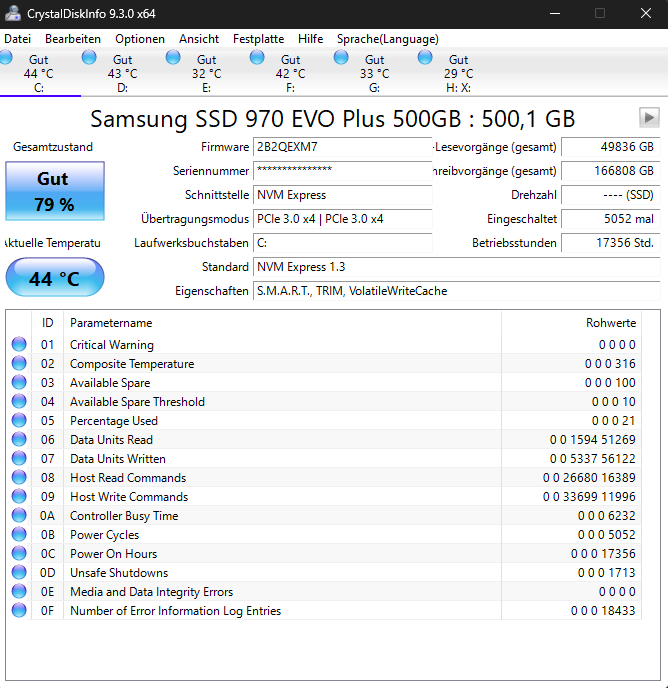Click the status orb for Data Units Written
Viewport: 668px width, 688px height.
point(19,459)
